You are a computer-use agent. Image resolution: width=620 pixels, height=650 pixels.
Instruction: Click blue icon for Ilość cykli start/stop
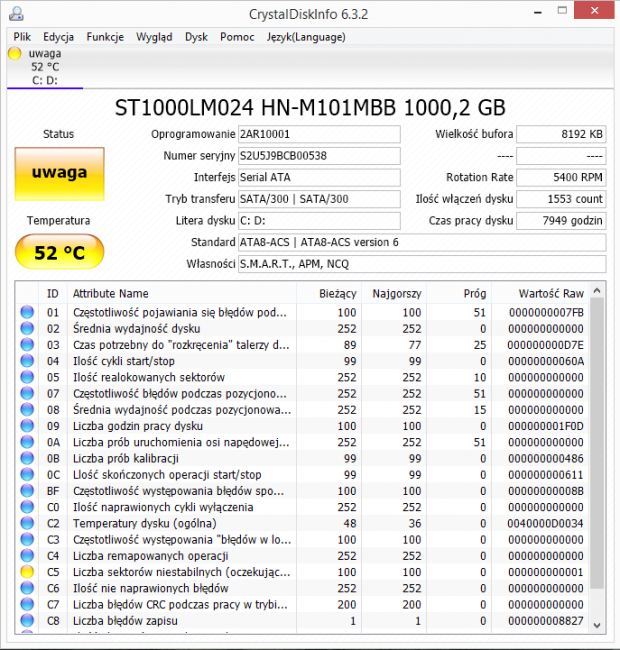27,361
